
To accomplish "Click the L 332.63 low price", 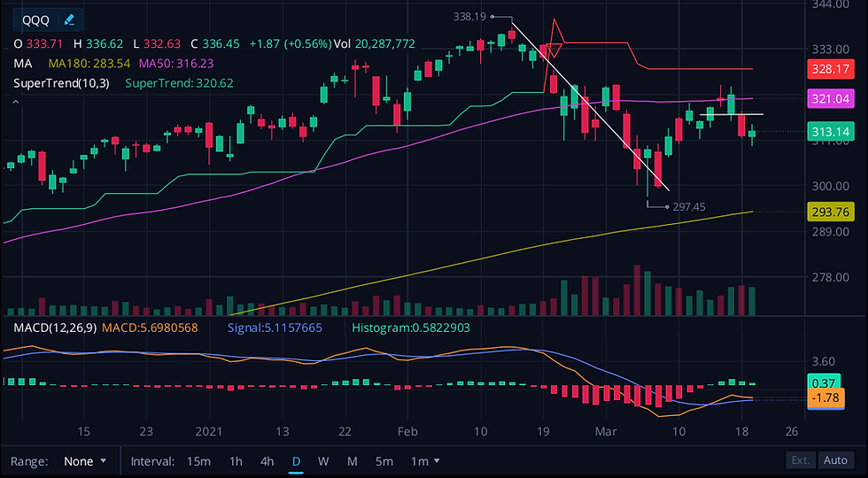I will point(157,43).
